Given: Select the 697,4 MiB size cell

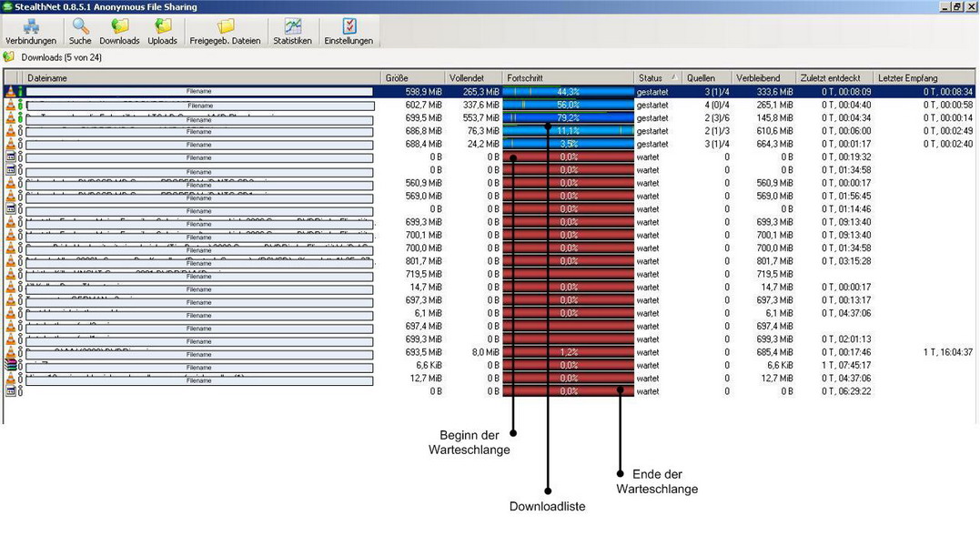Looking at the screenshot, I should (x=424, y=326).
